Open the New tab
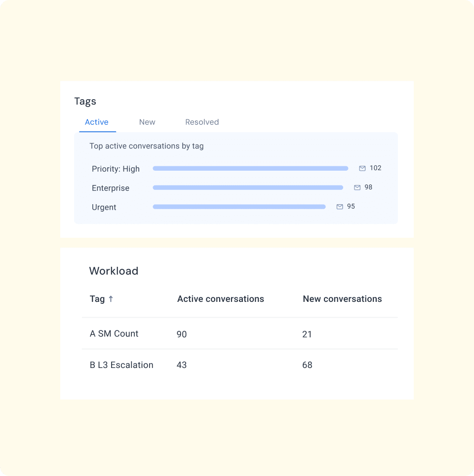Viewport: 474px width, 476px height. coord(147,122)
